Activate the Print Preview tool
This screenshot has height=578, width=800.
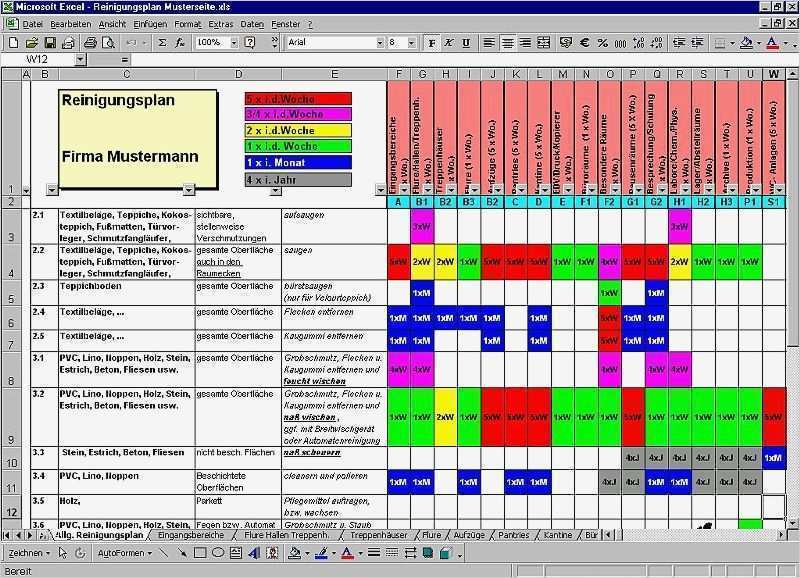click(108, 44)
